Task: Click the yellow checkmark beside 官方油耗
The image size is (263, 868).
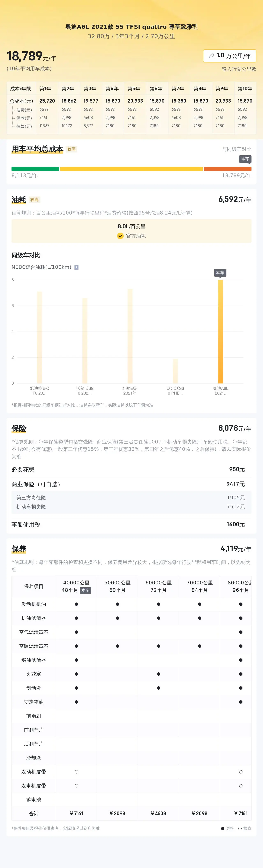Action: click(120, 236)
